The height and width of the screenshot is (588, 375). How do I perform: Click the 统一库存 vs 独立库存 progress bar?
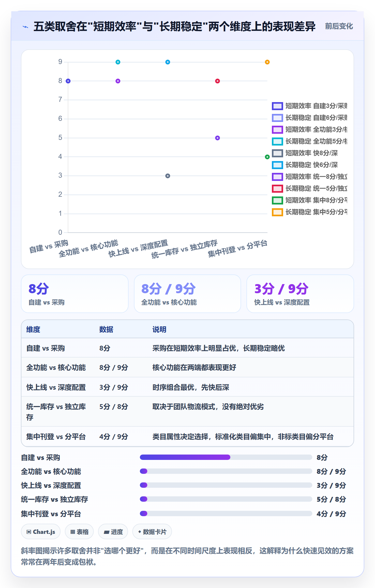[226, 499]
